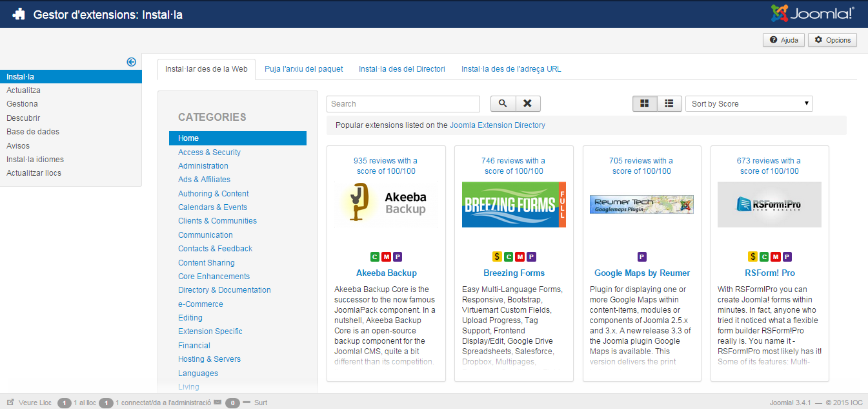
Task: Open the Sort by Score dropdown
Action: pos(749,103)
